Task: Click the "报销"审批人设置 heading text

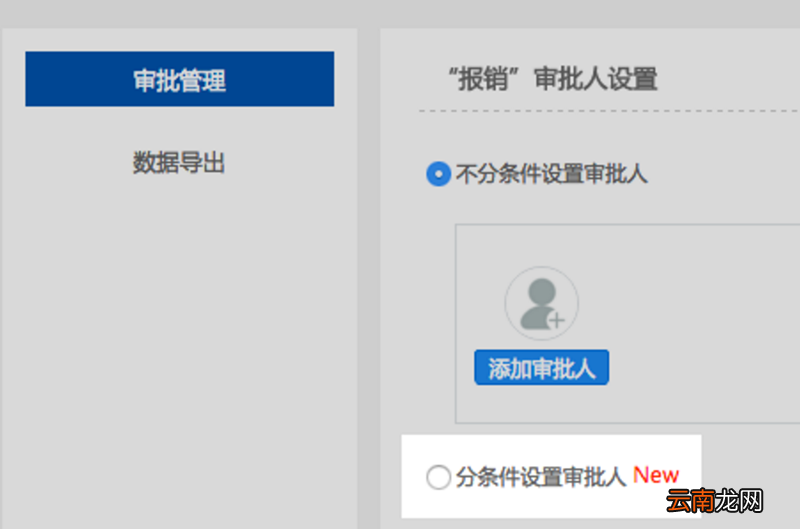Action: click(553, 80)
